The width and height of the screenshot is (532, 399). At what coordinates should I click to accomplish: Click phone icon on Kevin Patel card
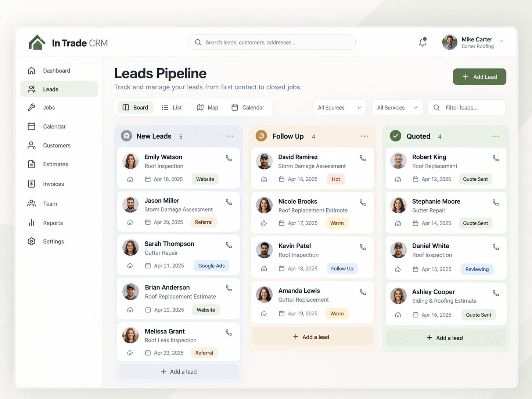[363, 247]
